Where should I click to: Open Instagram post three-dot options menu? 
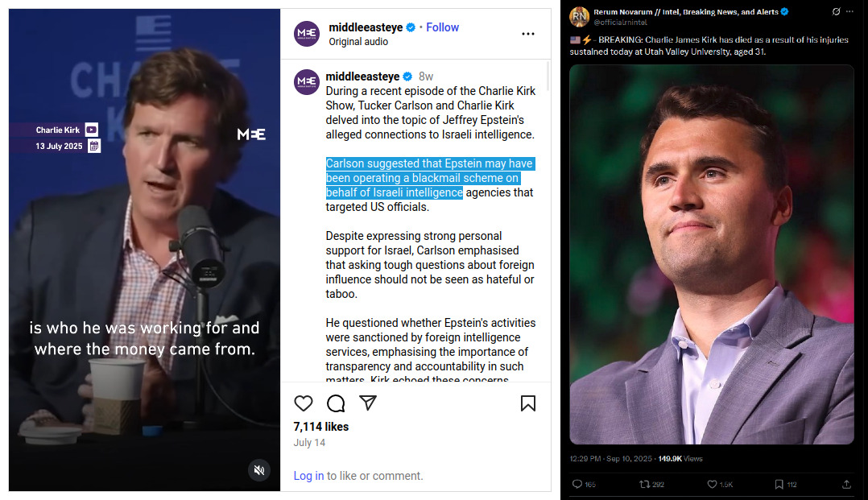point(528,34)
